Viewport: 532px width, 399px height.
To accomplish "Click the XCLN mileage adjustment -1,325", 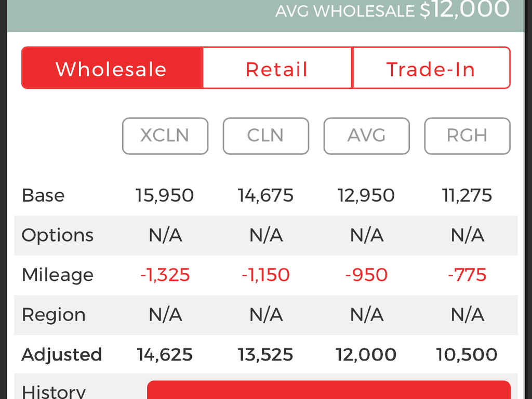I will point(165,275).
